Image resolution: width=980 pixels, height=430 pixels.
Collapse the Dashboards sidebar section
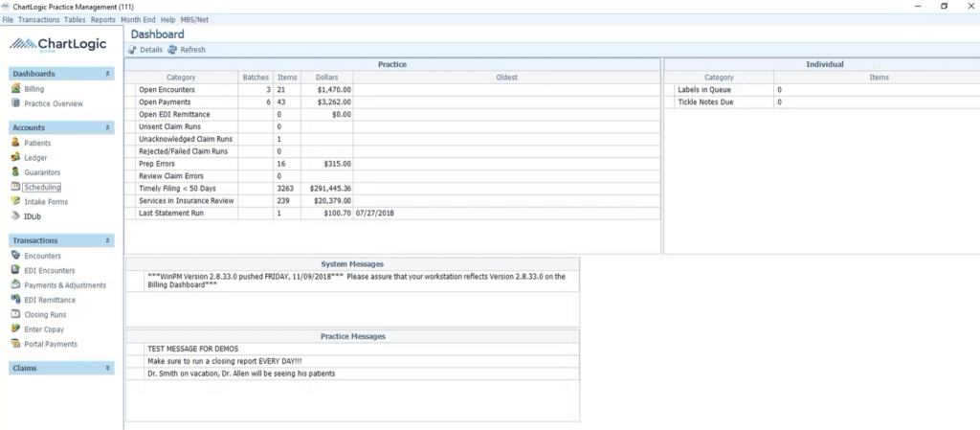pos(107,74)
